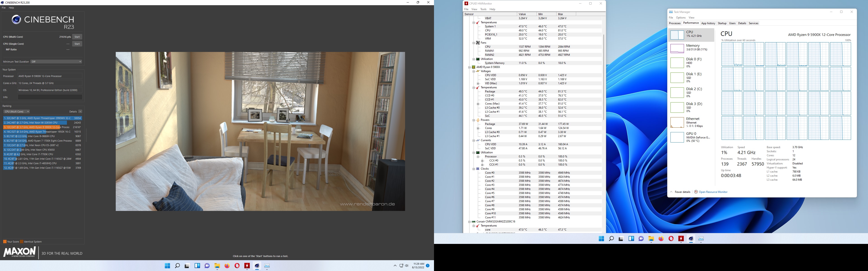Expand the CCX #1 utilization entry
Screen dimensions: 868x271
pyautogui.click(x=482, y=165)
